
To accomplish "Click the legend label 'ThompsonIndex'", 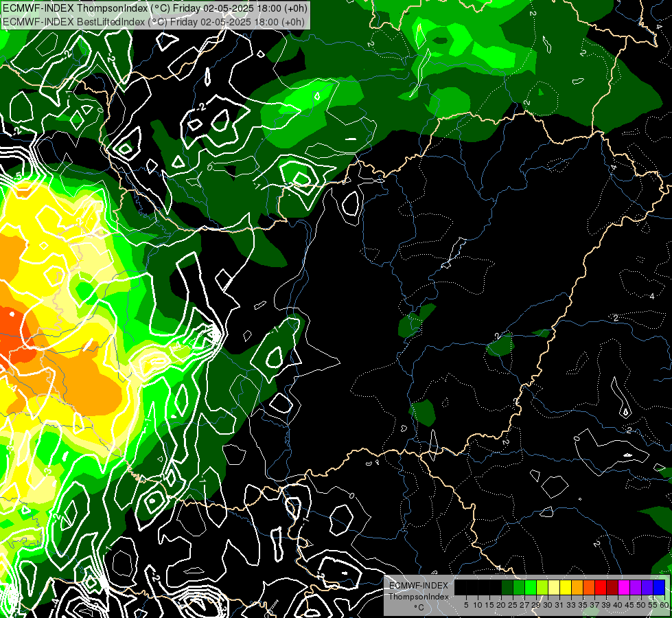I will [x=419, y=597].
